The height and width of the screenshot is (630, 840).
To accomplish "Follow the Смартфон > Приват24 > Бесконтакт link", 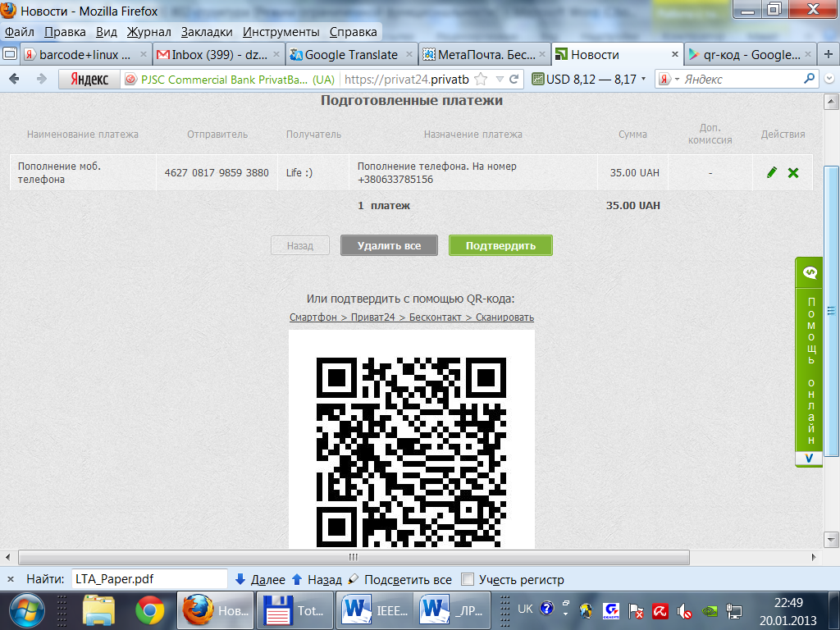I will [412, 317].
